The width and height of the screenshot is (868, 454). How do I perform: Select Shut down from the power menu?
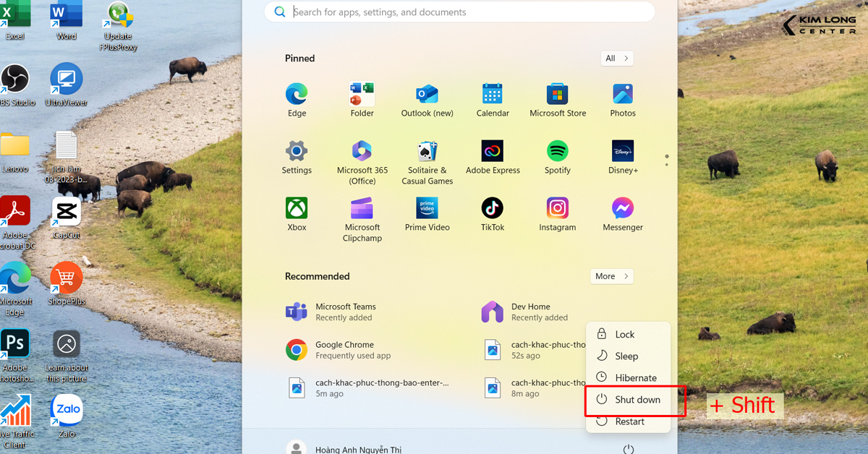(x=635, y=399)
